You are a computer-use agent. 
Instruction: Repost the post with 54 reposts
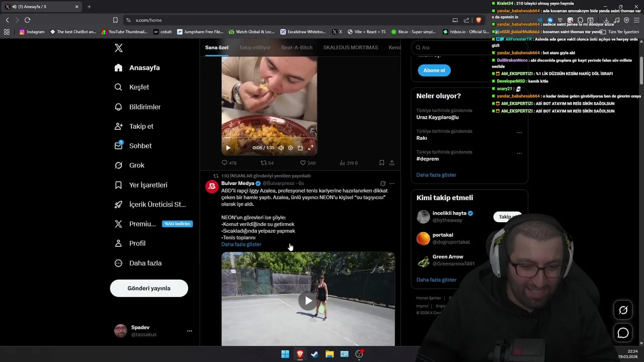coord(267,163)
